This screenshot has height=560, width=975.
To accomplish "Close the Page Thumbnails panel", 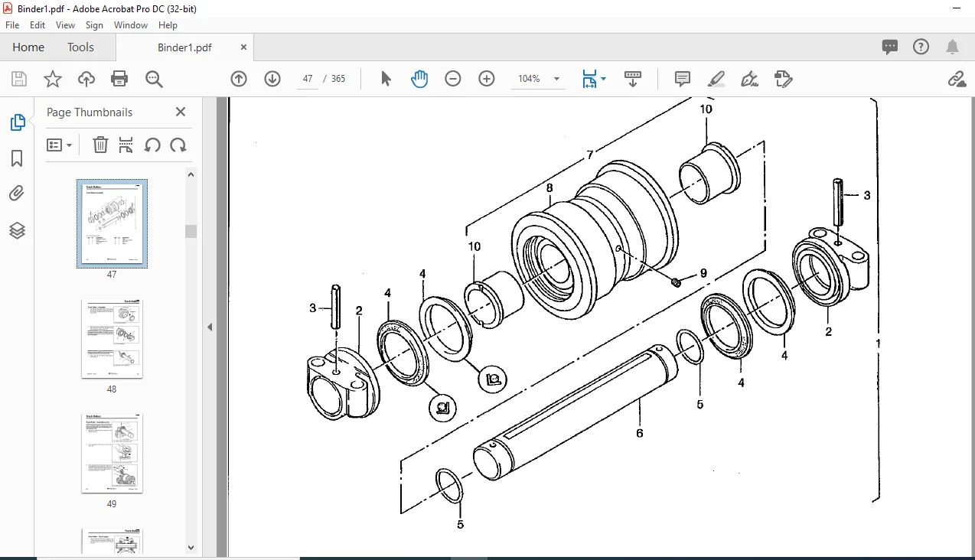I will point(181,112).
